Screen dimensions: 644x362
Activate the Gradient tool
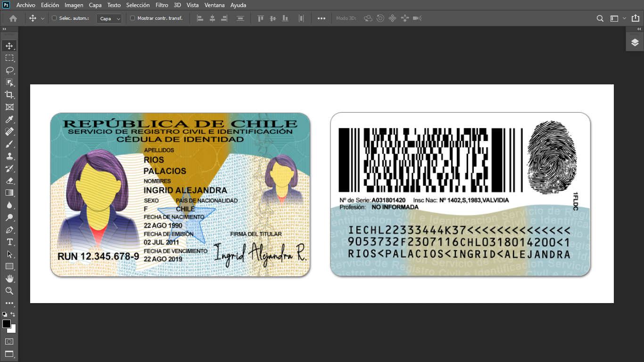(x=9, y=193)
